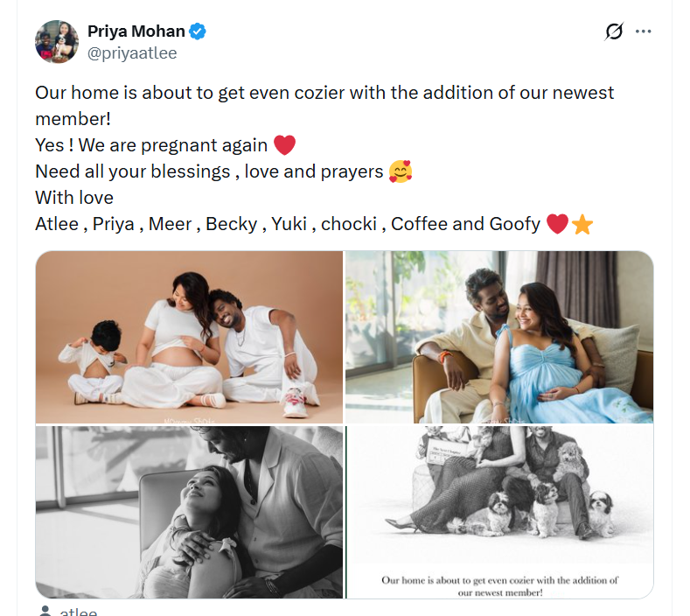Screen dimensions: 690x616
Task: Click the tagged-person icon below photos
Action: [45, 612]
